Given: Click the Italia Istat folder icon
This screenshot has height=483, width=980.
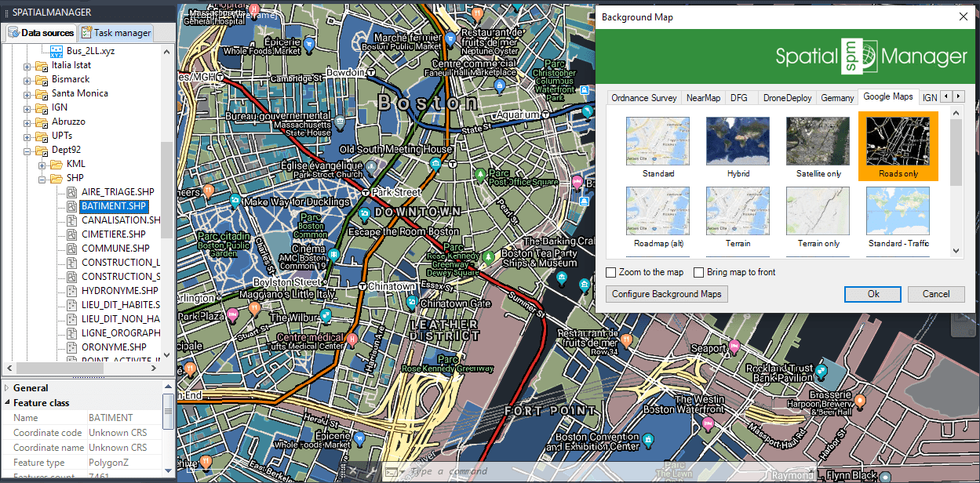Looking at the screenshot, I should 42,65.
